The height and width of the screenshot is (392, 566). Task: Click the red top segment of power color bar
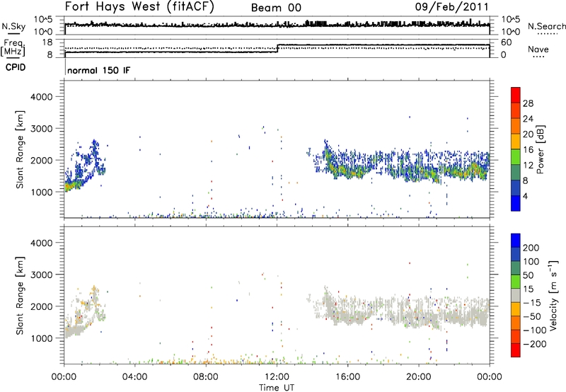(516, 95)
